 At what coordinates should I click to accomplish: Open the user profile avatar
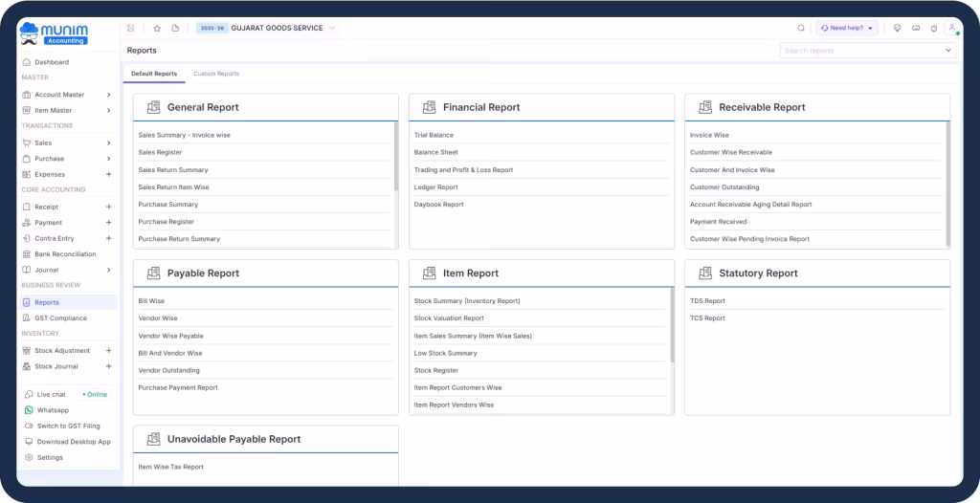(x=952, y=28)
